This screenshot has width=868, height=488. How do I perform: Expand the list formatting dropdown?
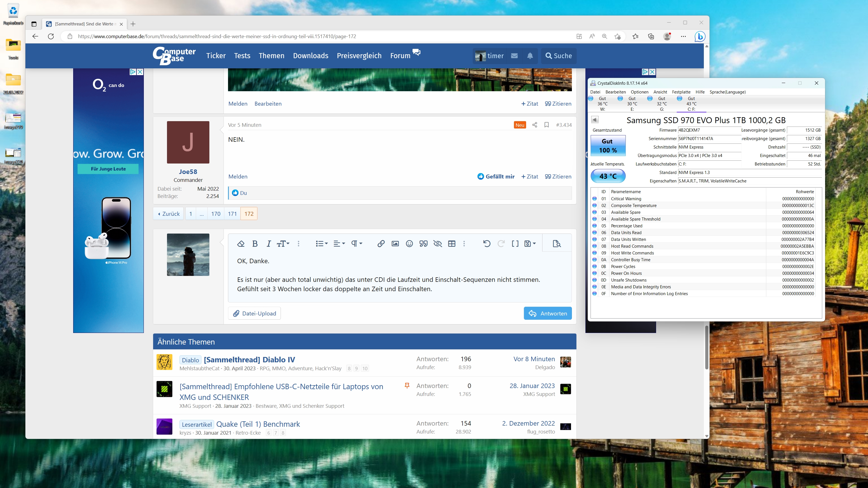(322, 243)
